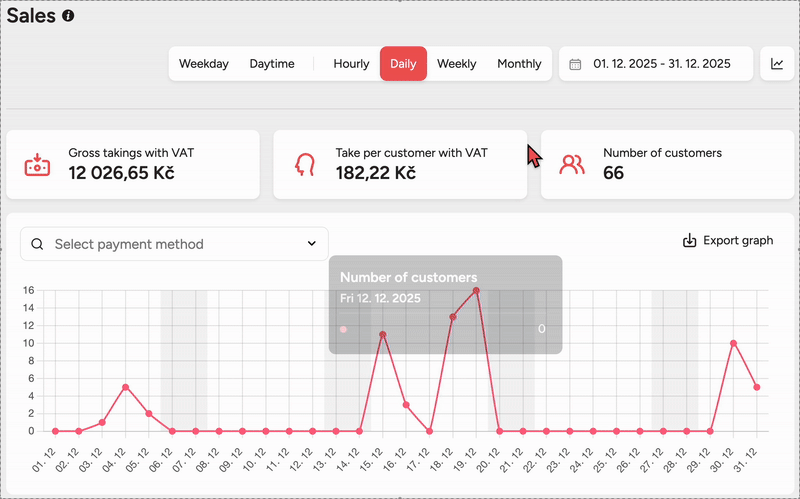Switch to Weekday grouping

pos(204,64)
